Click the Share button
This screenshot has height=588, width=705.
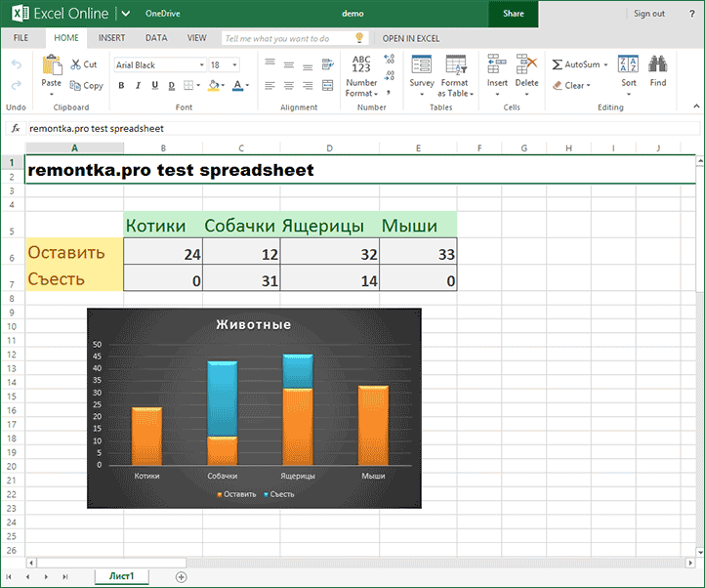click(x=514, y=14)
